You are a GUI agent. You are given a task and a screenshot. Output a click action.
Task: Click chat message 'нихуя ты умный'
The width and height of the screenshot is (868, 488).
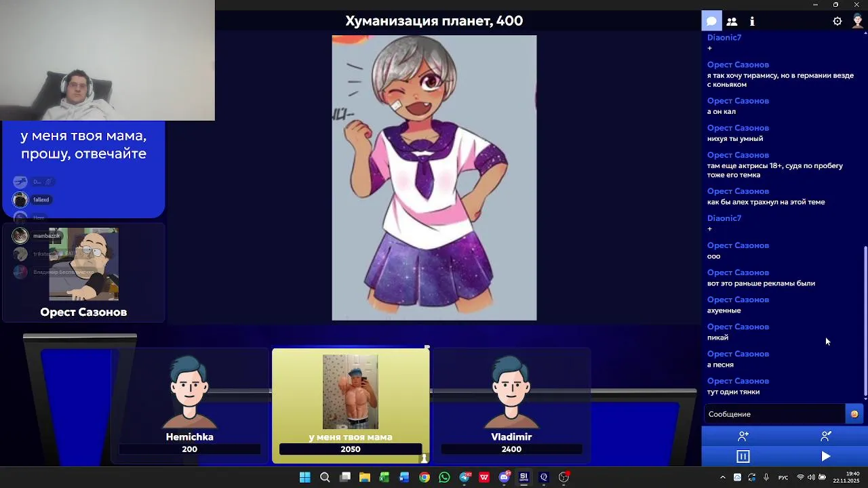(x=734, y=138)
